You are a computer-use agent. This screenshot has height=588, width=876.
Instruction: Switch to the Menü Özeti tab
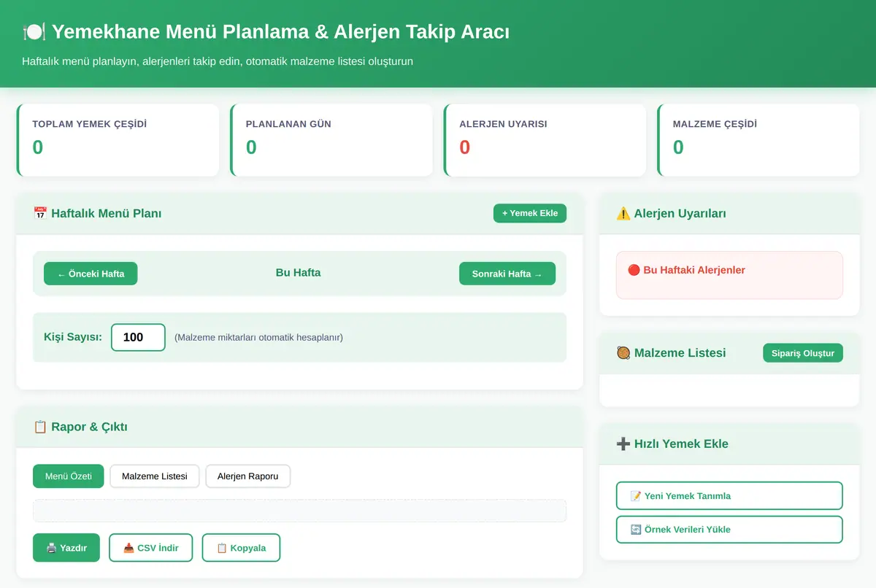[x=69, y=476]
